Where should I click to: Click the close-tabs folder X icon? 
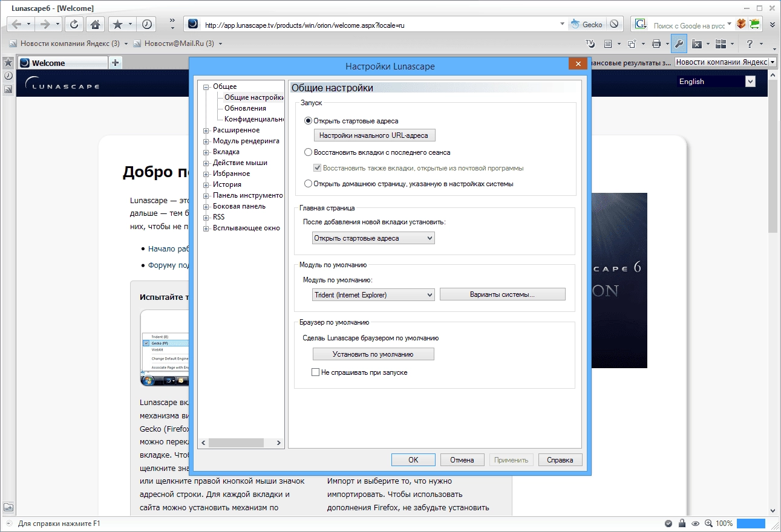click(x=697, y=44)
